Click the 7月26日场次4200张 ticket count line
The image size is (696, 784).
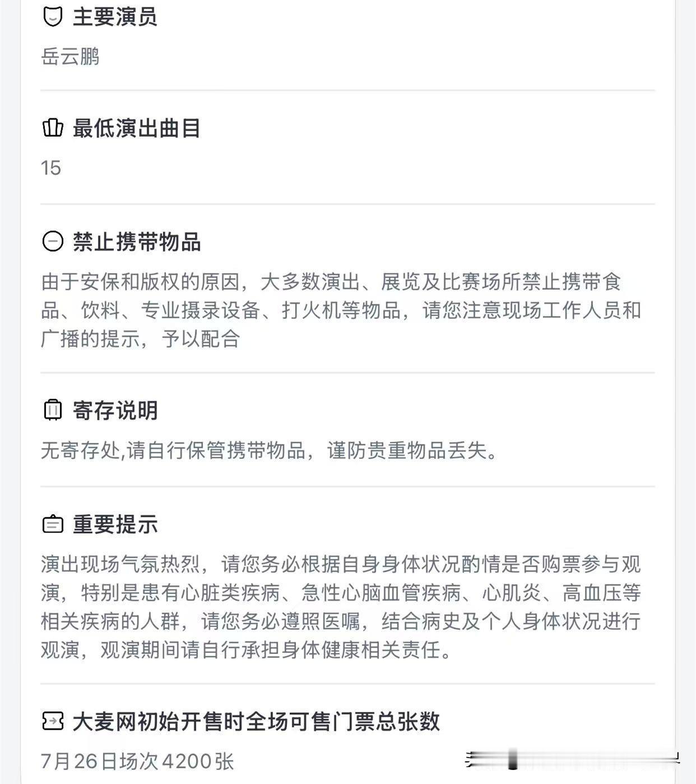point(137,761)
